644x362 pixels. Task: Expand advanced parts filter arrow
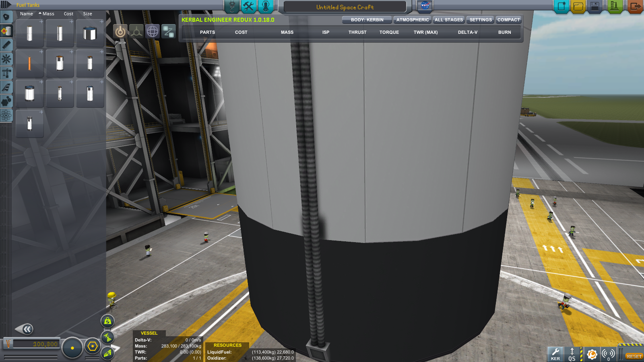(x=6, y=5)
